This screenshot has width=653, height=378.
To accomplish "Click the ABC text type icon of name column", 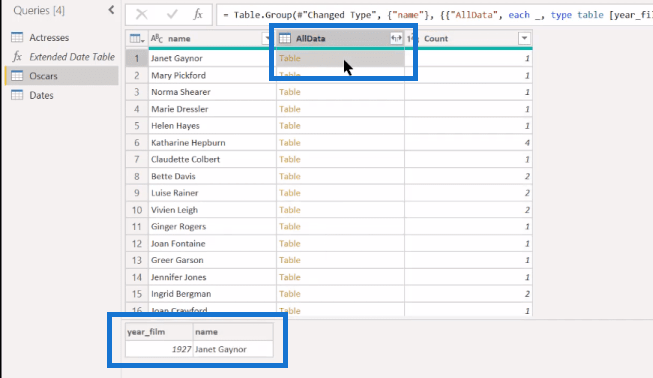I will point(157,39).
